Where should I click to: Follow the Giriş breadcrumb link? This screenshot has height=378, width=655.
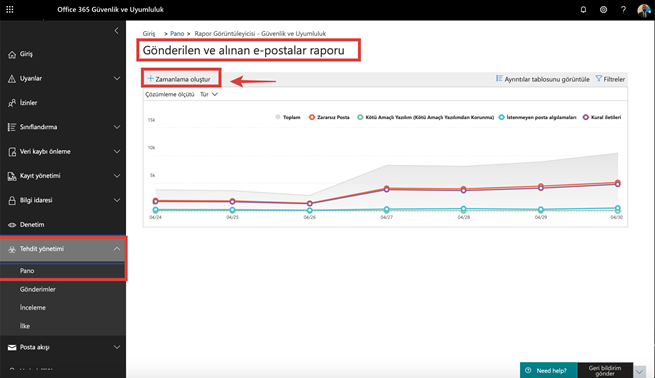[x=149, y=33]
